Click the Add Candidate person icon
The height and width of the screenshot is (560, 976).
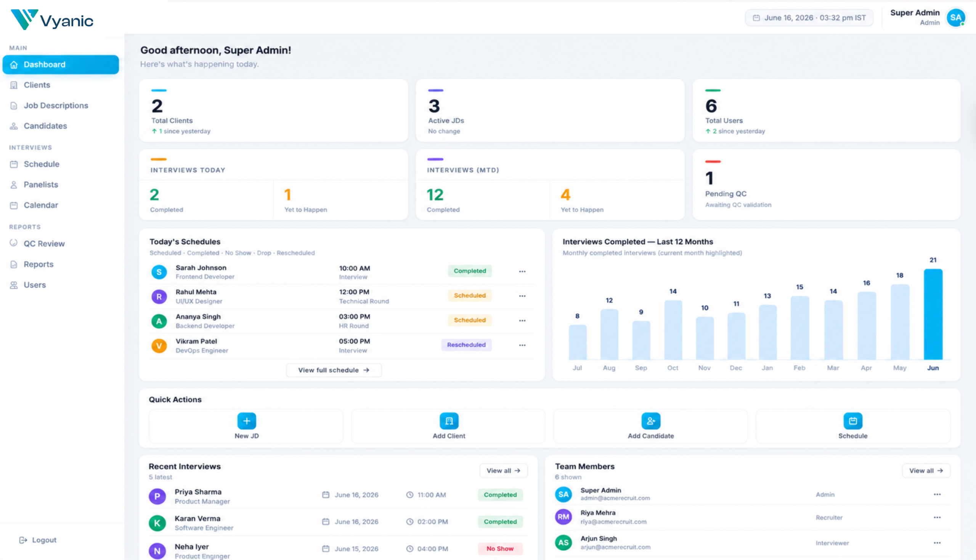coord(651,421)
